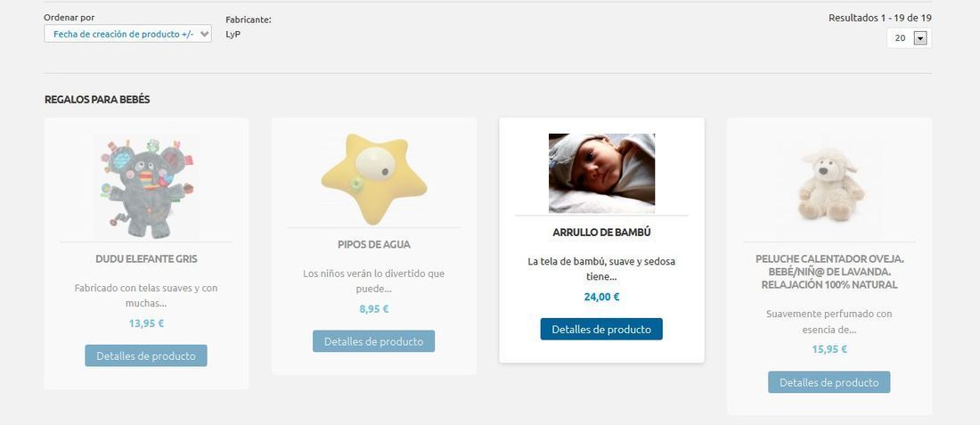Click the 24,00 € price
980x425 pixels.
click(602, 297)
